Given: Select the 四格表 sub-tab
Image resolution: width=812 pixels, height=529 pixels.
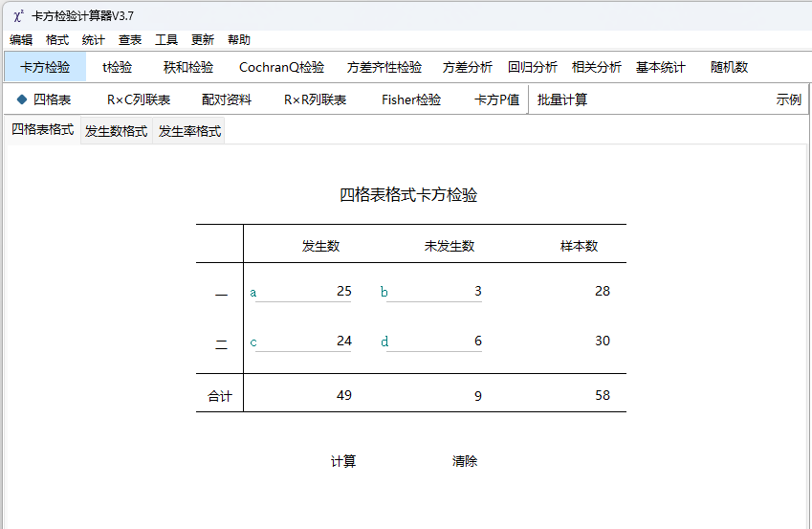Looking at the screenshot, I should (x=52, y=99).
